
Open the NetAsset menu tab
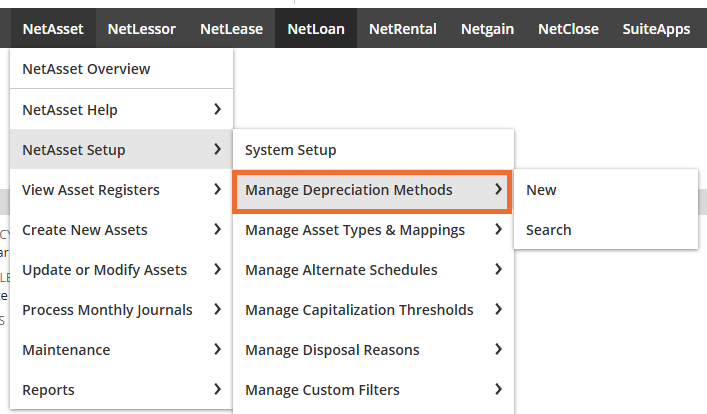pyautogui.click(x=53, y=29)
